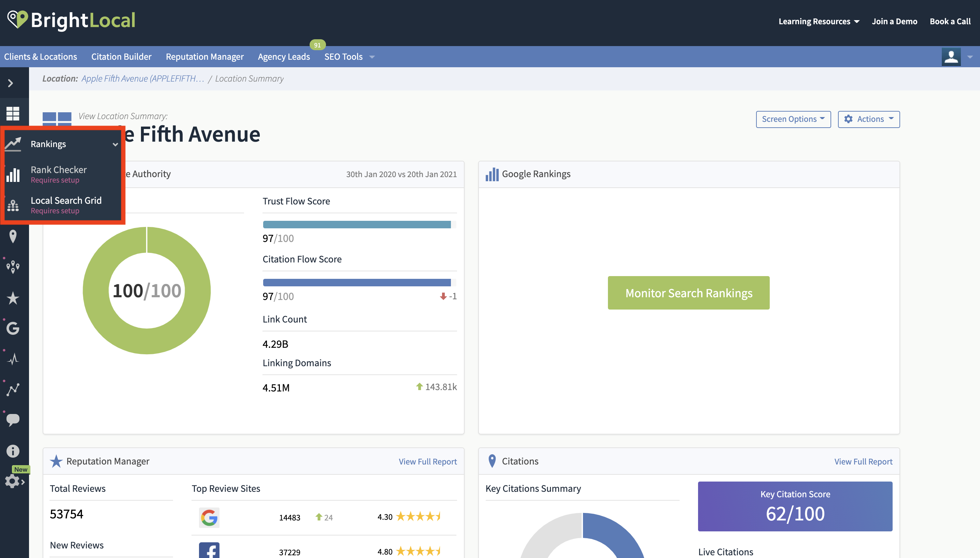Open the line graph analytics sidebar icon
This screenshot has width=980, height=558.
13,389
